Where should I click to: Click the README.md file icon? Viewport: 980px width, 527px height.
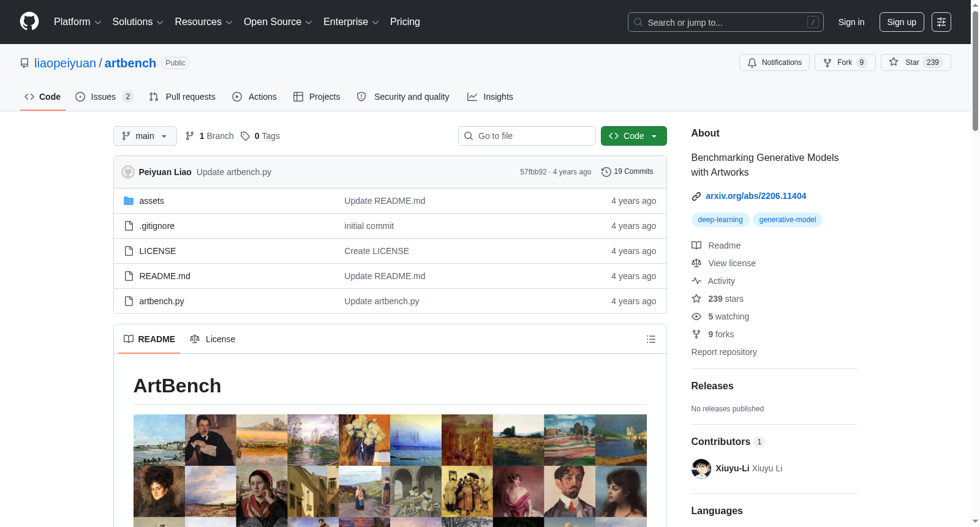tap(129, 276)
